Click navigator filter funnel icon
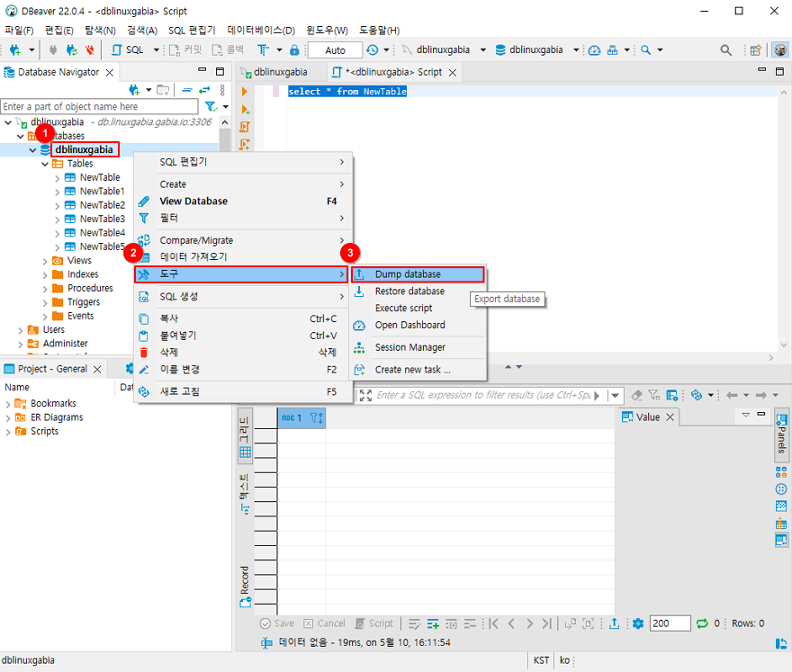792x672 pixels. coord(211,106)
